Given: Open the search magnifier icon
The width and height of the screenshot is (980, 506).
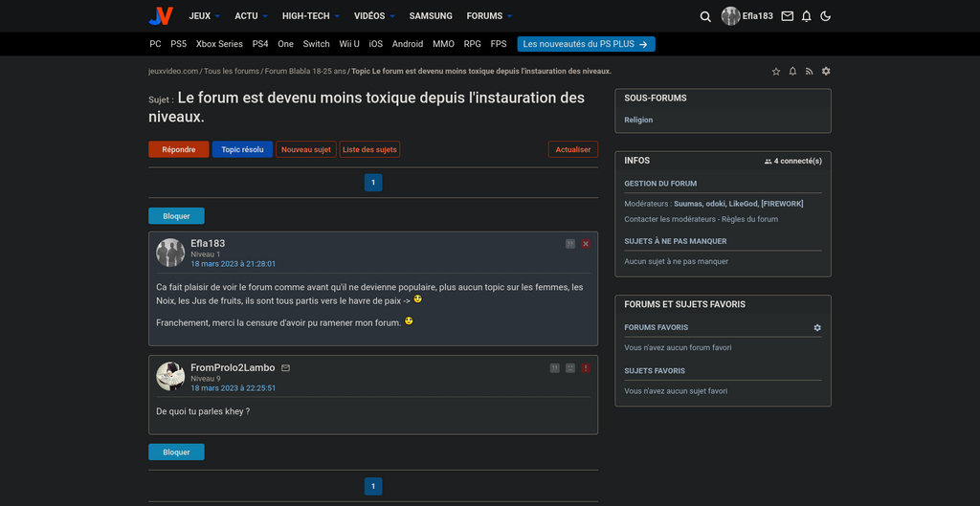Looking at the screenshot, I should (x=705, y=16).
